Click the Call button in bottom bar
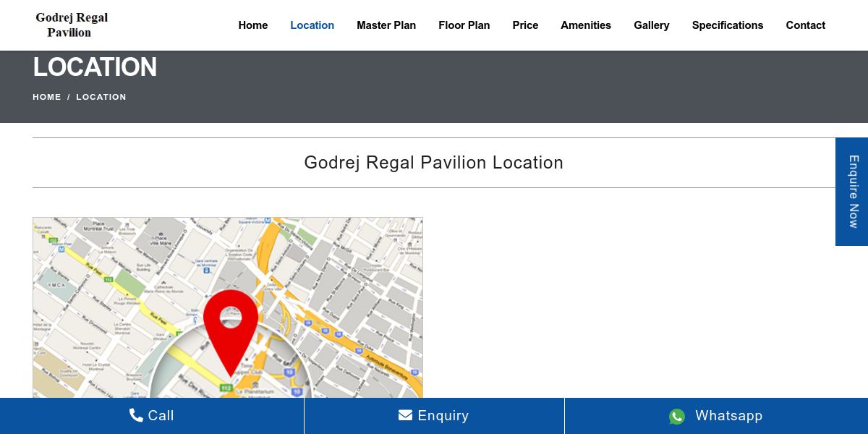The height and width of the screenshot is (434, 868). pos(152,416)
